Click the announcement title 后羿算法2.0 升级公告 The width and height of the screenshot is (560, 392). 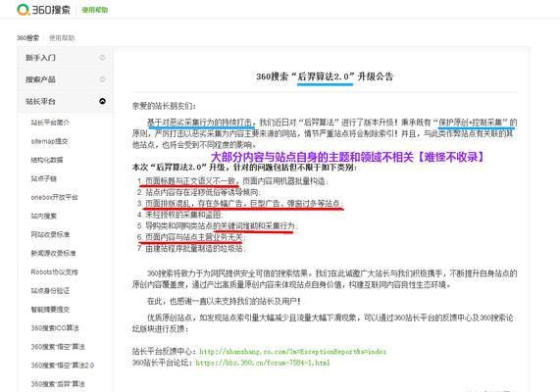click(325, 76)
